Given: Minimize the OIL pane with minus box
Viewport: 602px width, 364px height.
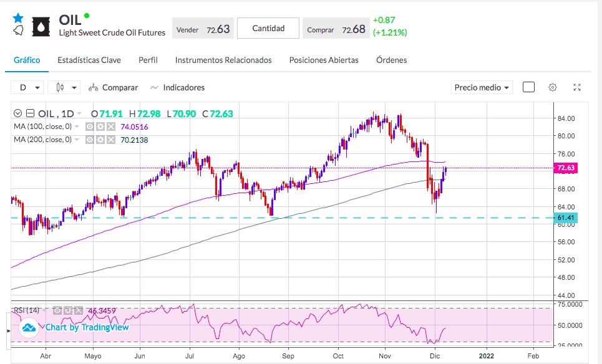Looking at the screenshot, I should click(31, 113).
